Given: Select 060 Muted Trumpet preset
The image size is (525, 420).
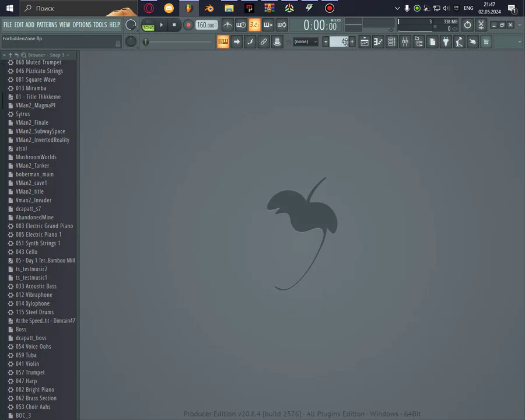Looking at the screenshot, I should coord(38,62).
